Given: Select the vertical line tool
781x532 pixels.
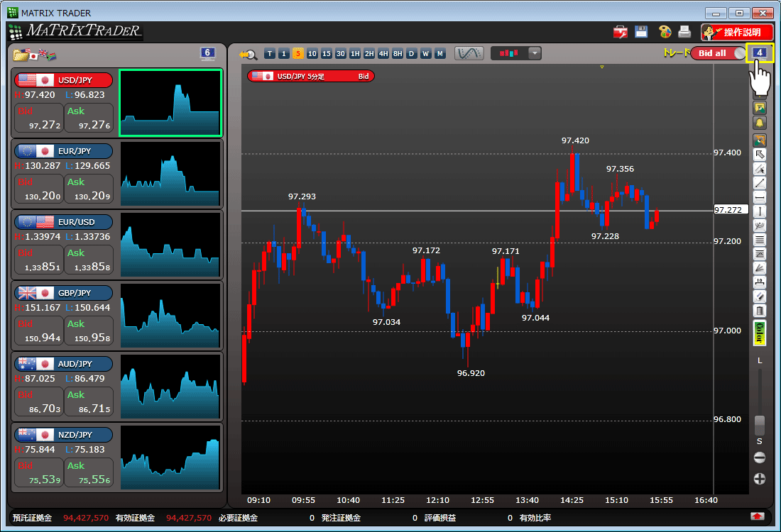Looking at the screenshot, I should pos(760,211).
